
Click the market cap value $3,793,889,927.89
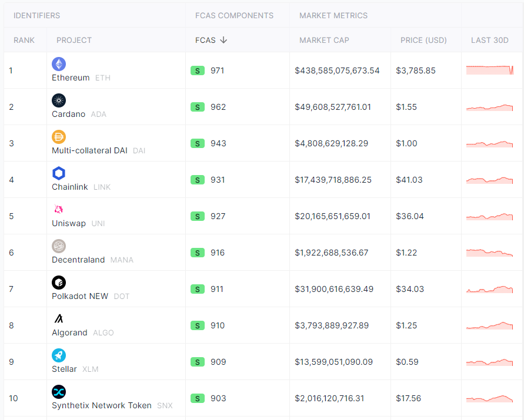coord(332,325)
